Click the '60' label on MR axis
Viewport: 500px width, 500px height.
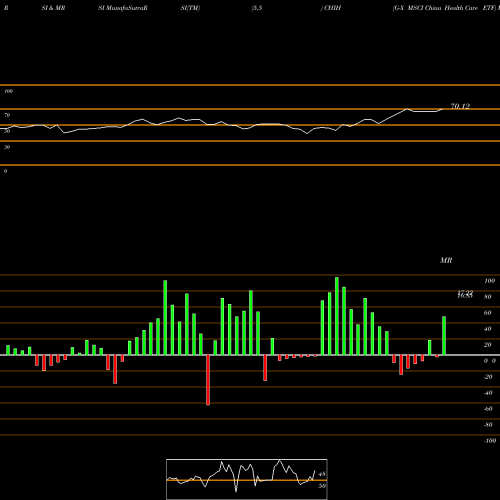[x=488, y=313]
